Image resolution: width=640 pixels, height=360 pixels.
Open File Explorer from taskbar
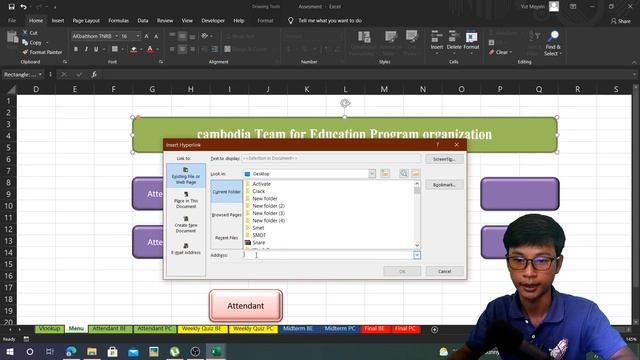click(91, 351)
